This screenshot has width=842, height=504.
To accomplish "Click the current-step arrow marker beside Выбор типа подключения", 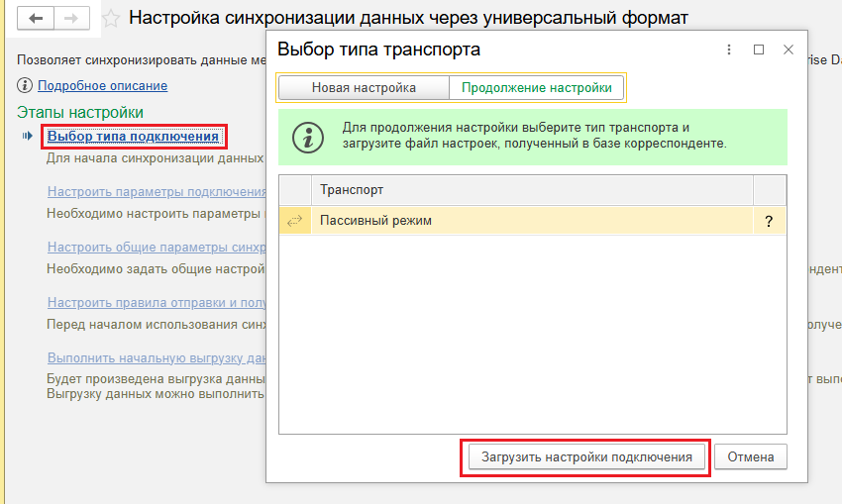I will (x=28, y=136).
